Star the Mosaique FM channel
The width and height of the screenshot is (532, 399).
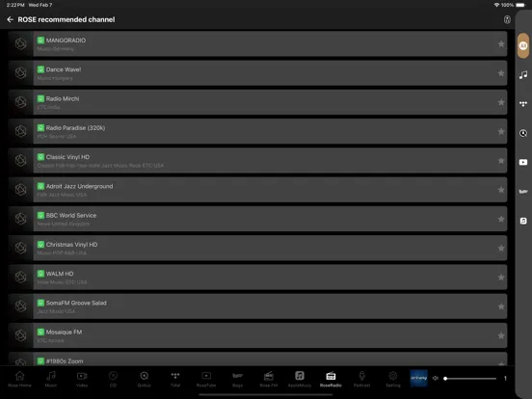tap(501, 336)
